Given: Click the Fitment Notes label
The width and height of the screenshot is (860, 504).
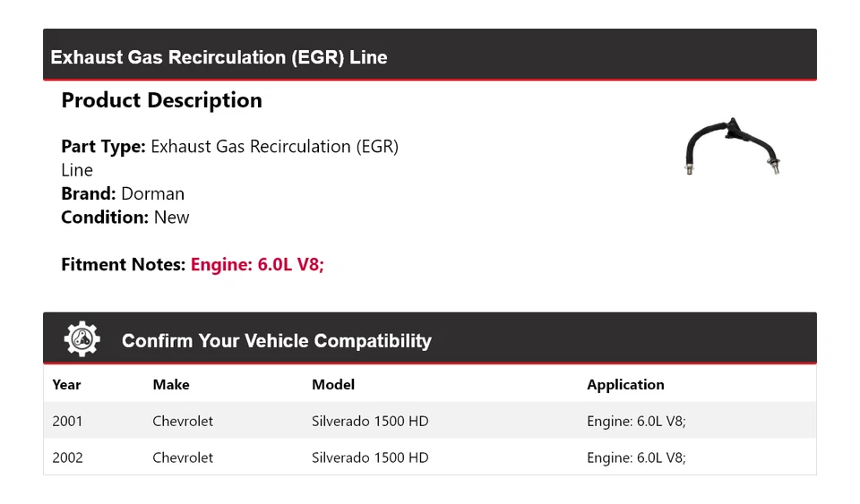Looking at the screenshot, I should [123, 264].
